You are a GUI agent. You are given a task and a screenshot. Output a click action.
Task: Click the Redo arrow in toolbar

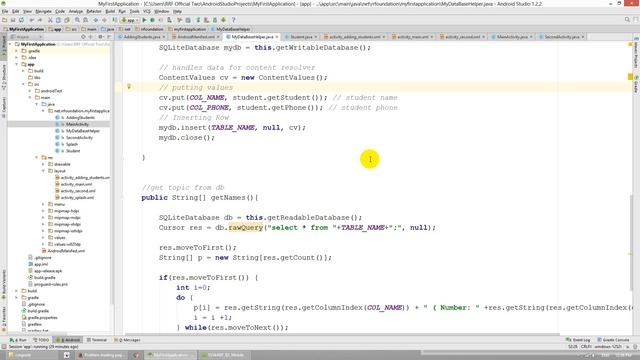40,20
